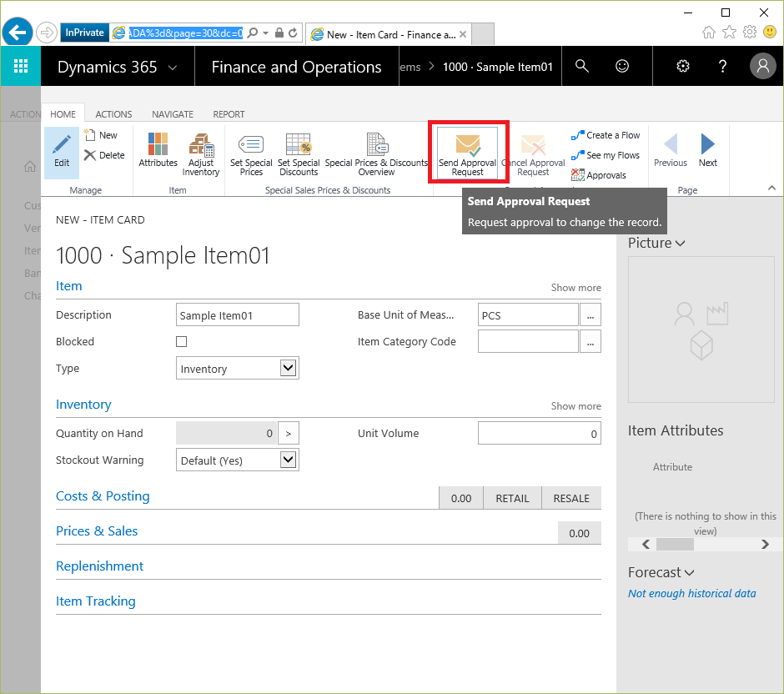Open the Type dropdown

[x=288, y=369]
